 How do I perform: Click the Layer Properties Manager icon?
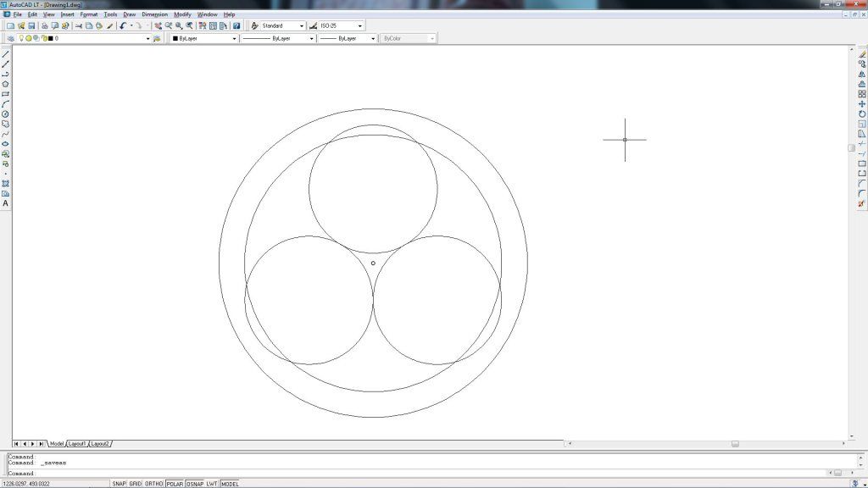tap(10, 38)
